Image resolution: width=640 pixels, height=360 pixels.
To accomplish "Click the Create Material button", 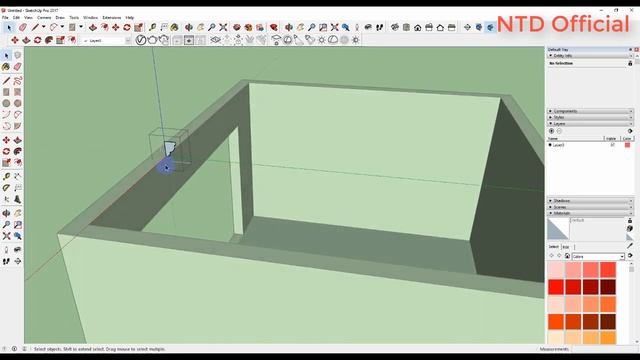I will (x=630, y=229).
